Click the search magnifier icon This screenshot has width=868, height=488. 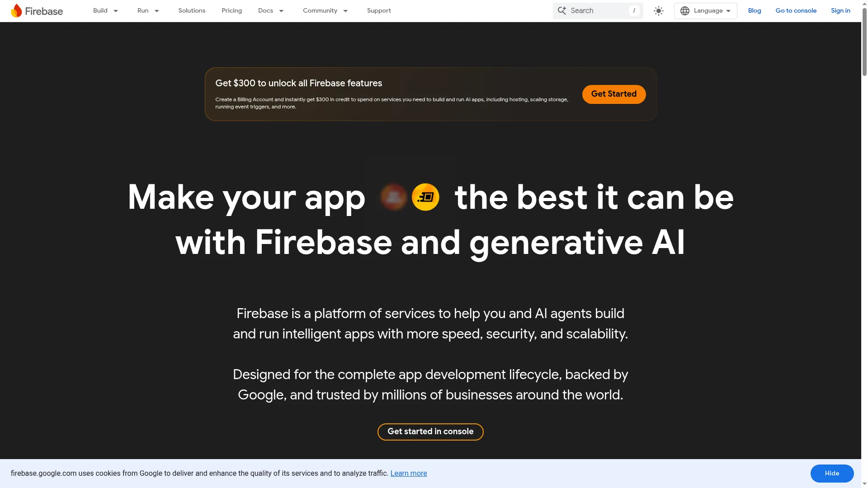(562, 10)
